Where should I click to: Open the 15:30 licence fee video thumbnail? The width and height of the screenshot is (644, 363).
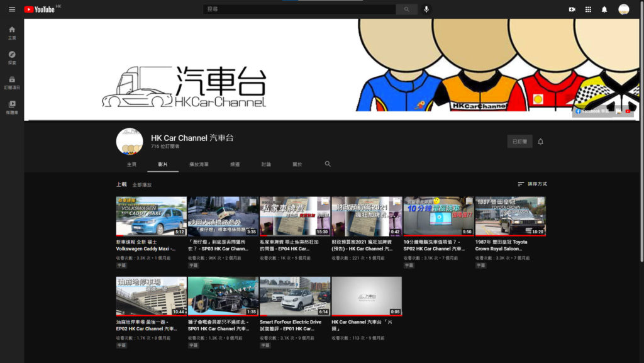click(x=295, y=216)
